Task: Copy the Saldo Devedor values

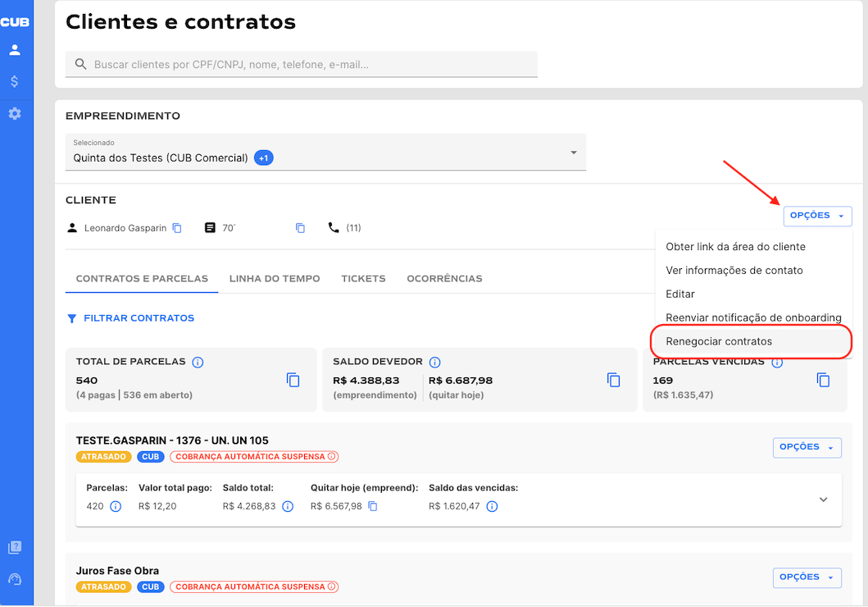Action: coord(613,380)
